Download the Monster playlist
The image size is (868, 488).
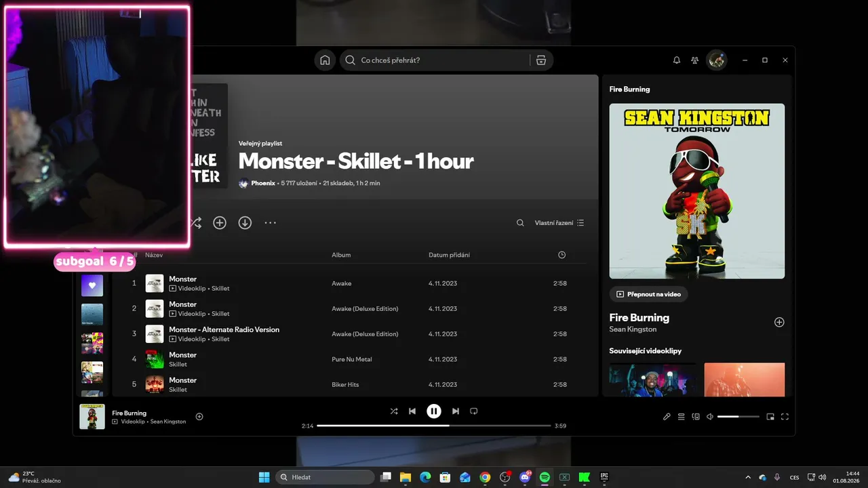245,222
